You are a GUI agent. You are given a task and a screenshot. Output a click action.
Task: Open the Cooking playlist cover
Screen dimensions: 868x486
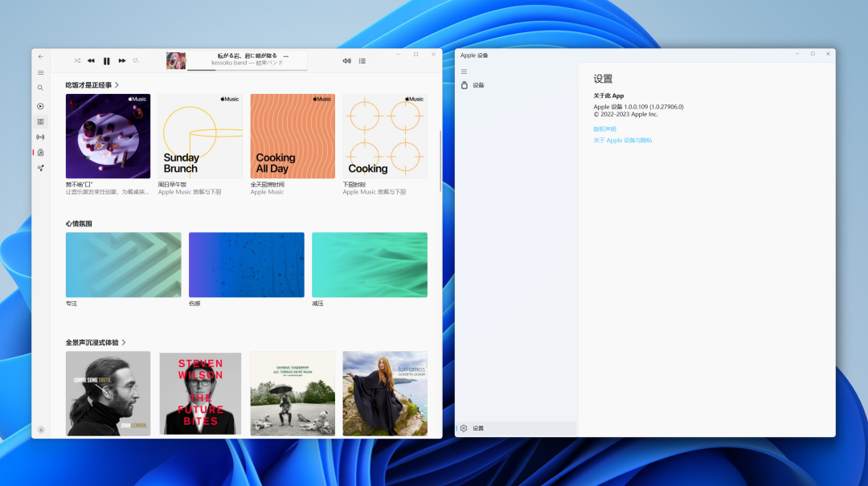[385, 137]
